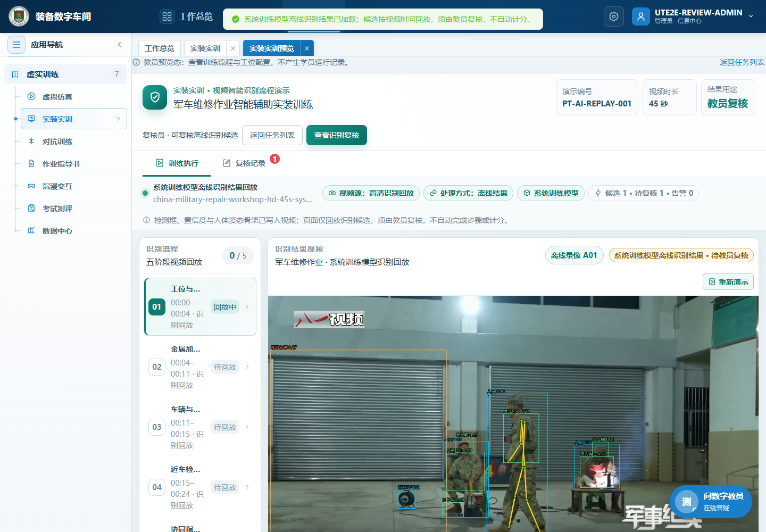Click the 候选 1 待复核 1 告警 0 tag

[644, 193]
